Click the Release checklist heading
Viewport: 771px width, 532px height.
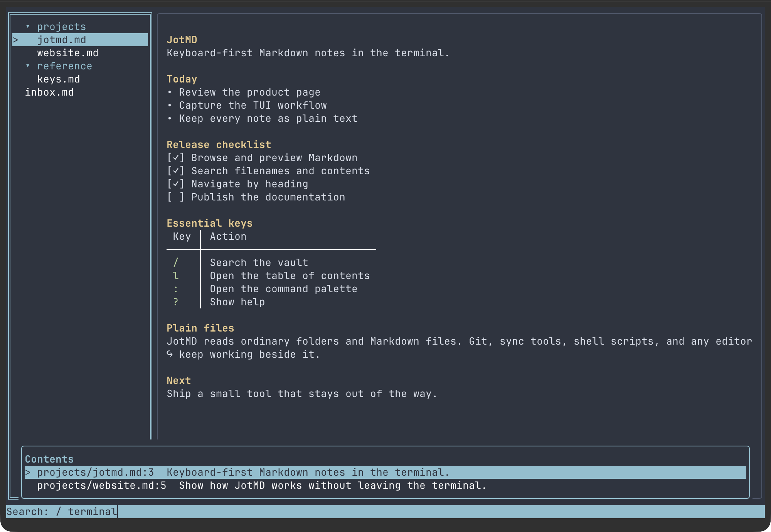tap(219, 145)
